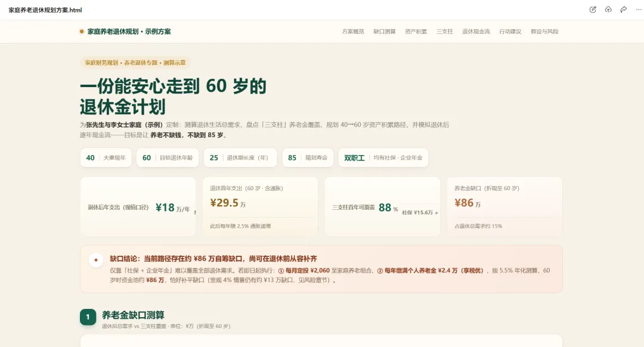Go to 缺口测算 nav link
The image size is (644, 347).
[x=385, y=32]
